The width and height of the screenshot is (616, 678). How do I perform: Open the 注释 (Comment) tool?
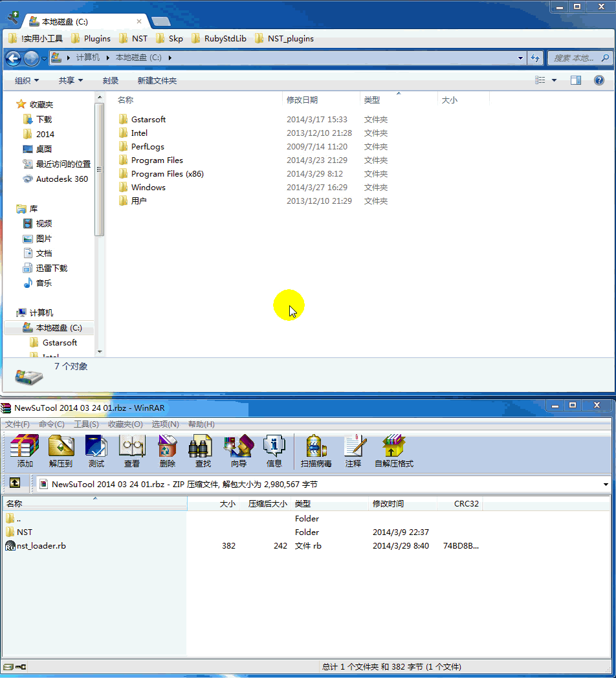pyautogui.click(x=353, y=451)
